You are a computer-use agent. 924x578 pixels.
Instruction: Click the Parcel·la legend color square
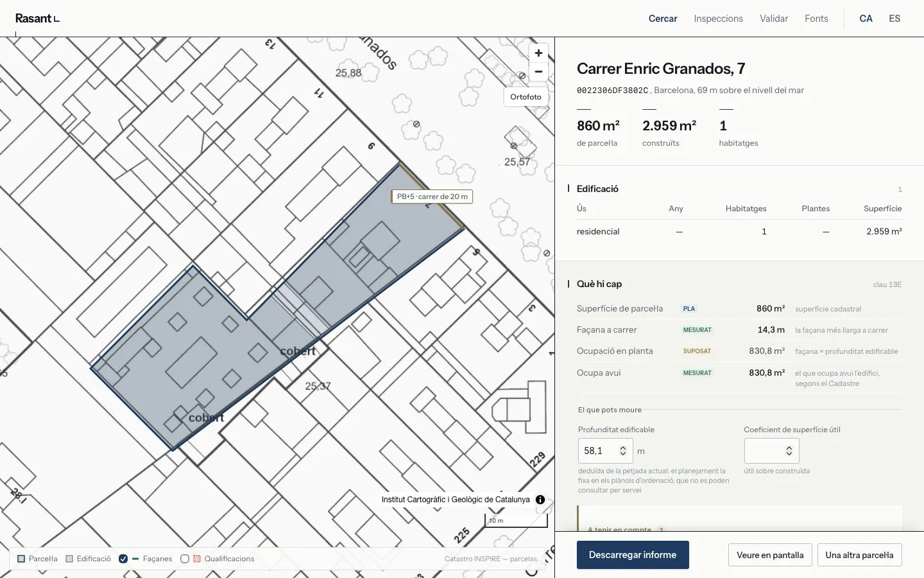(21, 559)
